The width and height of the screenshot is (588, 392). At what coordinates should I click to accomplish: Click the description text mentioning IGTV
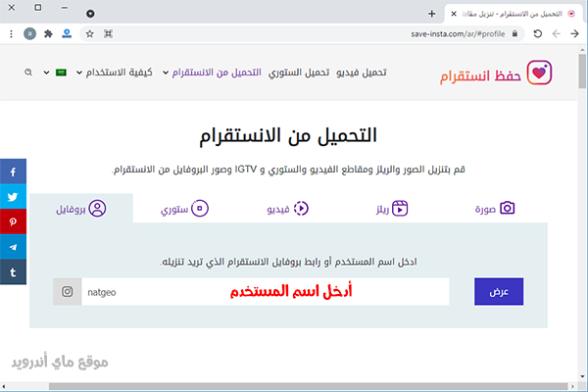pyautogui.click(x=288, y=170)
